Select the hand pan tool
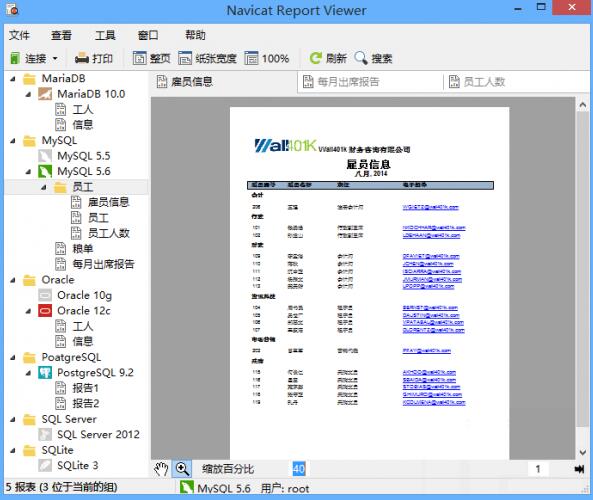 (x=161, y=469)
